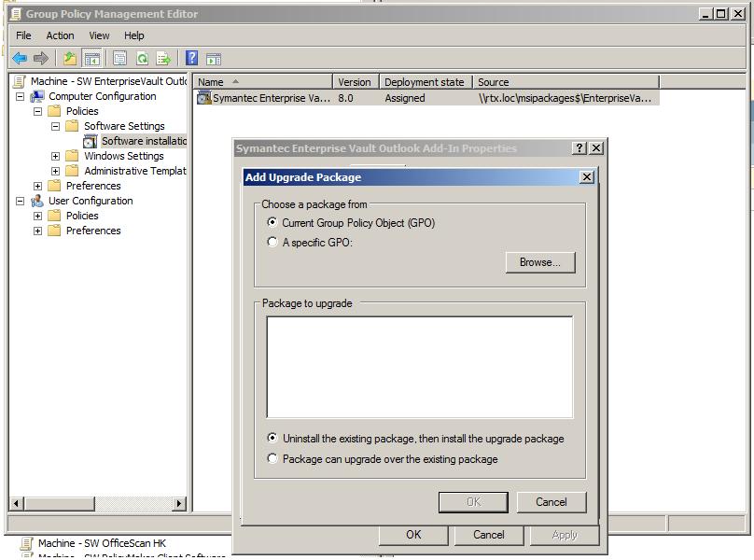Click the Group Policy Management Editor title icon

click(x=15, y=14)
